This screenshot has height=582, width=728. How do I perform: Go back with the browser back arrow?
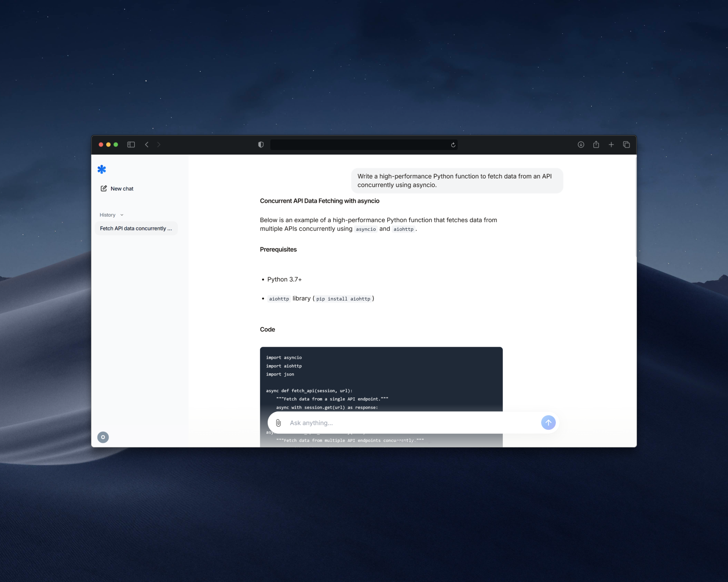point(147,145)
